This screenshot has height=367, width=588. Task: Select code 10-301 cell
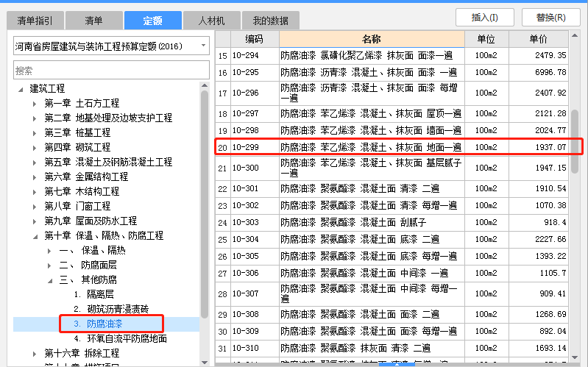(255, 188)
